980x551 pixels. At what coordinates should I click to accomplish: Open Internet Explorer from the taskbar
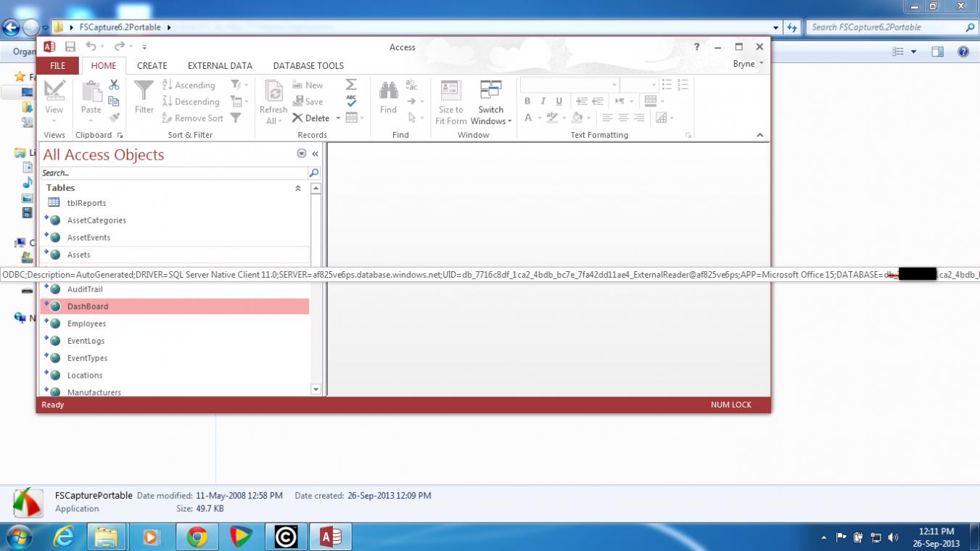(x=65, y=536)
